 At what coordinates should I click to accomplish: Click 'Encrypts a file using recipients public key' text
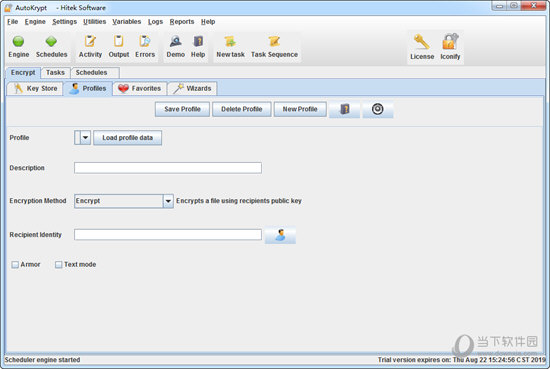point(239,201)
